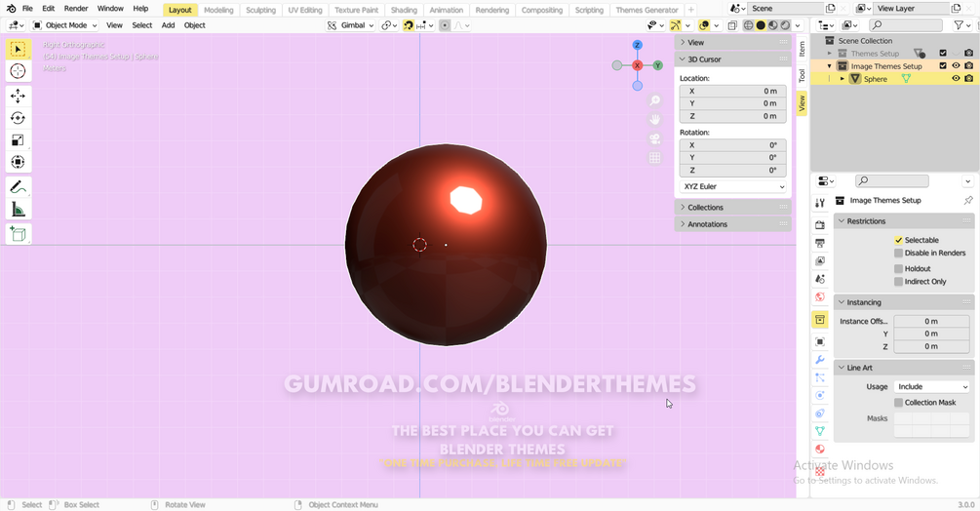The width and height of the screenshot is (980, 511).
Task: Open the Modifiers wrench tab icon
Action: (x=820, y=360)
